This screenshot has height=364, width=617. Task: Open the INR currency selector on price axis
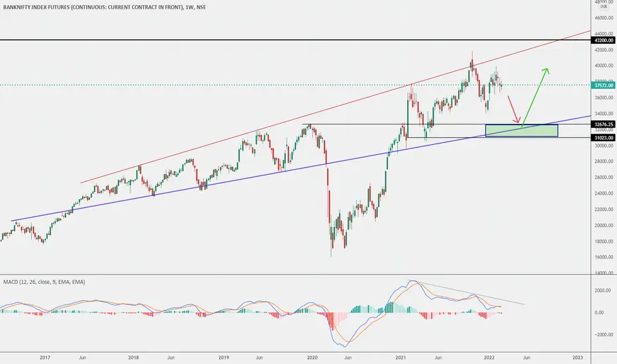click(604, 7)
